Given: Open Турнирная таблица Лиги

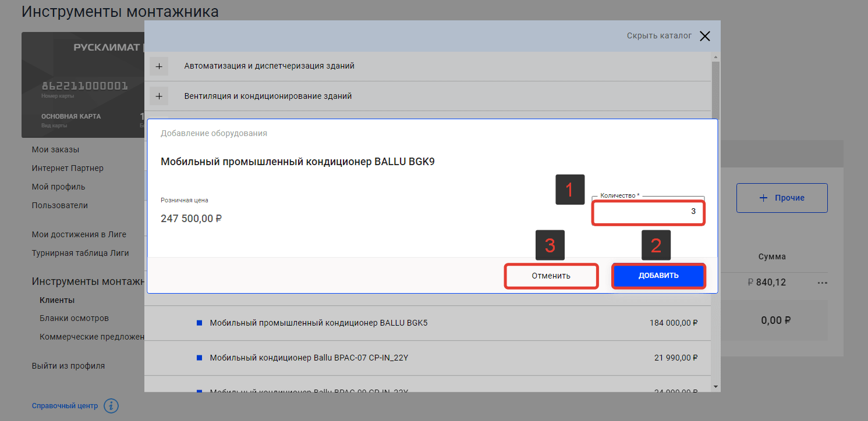Looking at the screenshot, I should (x=80, y=253).
